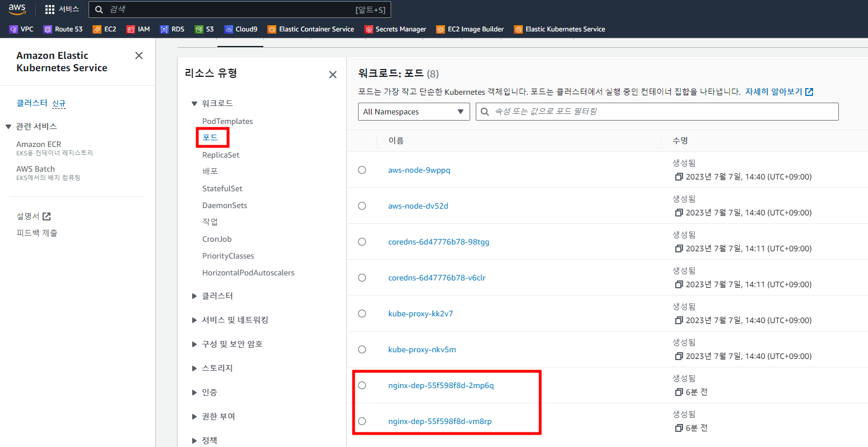Select 배포 resource type
This screenshot has height=447, width=868.
[x=210, y=171]
